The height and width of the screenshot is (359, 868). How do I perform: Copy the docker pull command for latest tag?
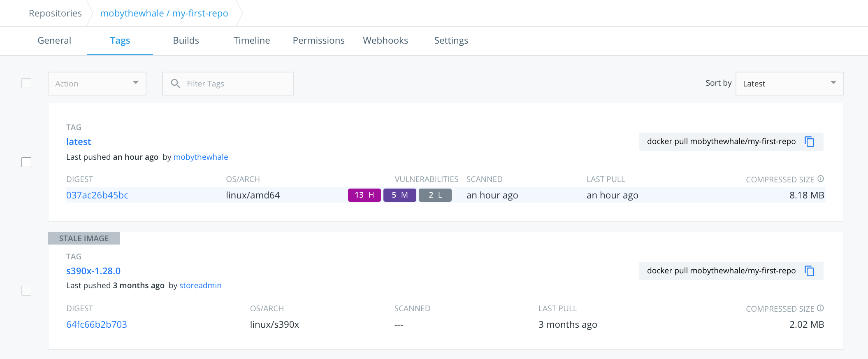tap(809, 142)
